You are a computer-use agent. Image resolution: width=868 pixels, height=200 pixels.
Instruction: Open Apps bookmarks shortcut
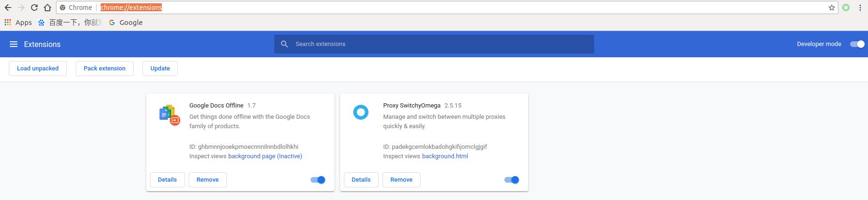click(18, 23)
